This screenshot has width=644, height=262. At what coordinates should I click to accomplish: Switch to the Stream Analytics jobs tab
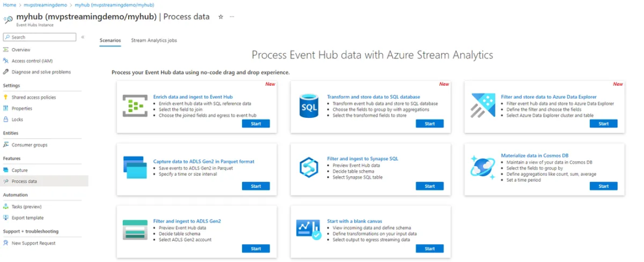click(x=154, y=40)
